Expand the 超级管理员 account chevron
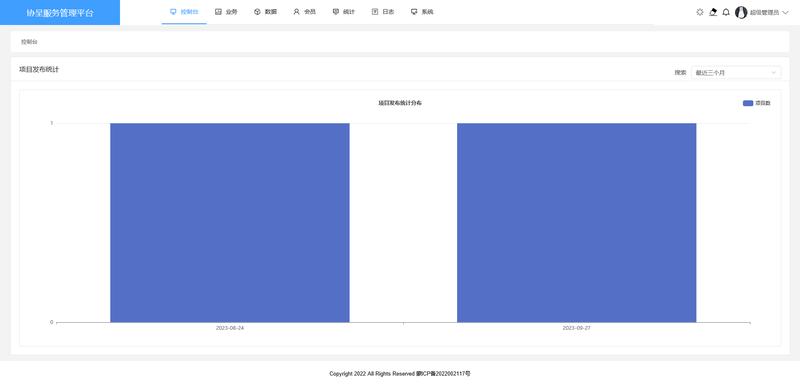Image resolution: width=800 pixels, height=386 pixels. [x=785, y=13]
